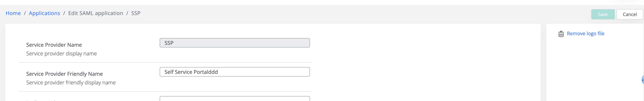Click the Remove logo file link
The height and width of the screenshot is (101, 644).
pos(585,34)
